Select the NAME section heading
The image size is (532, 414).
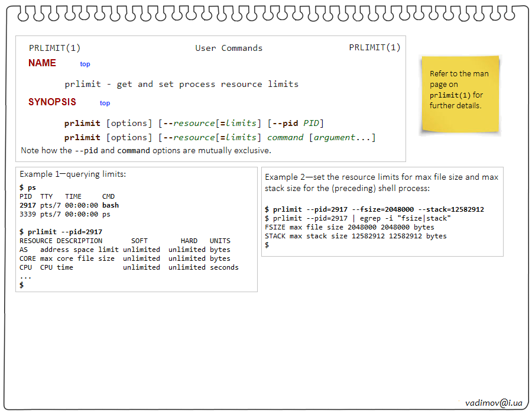(42, 63)
